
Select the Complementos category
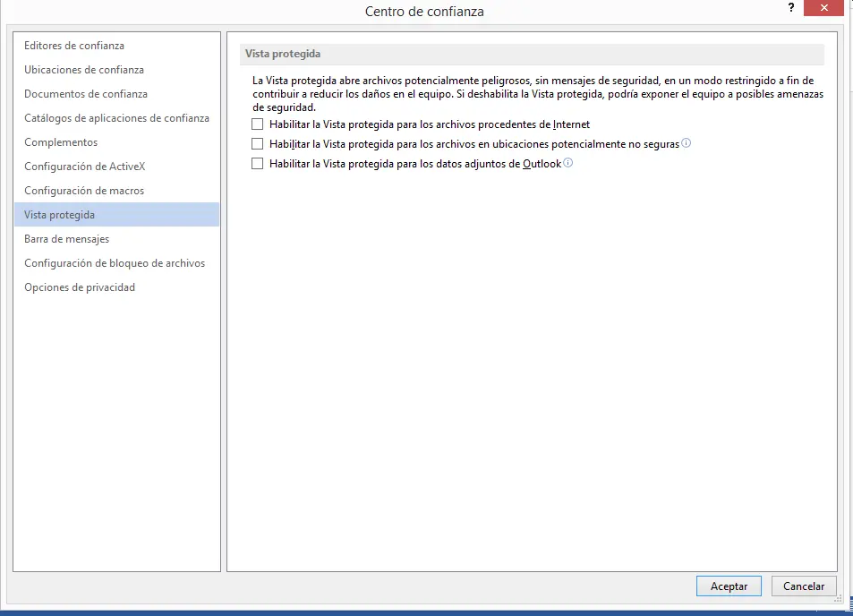tap(116, 142)
